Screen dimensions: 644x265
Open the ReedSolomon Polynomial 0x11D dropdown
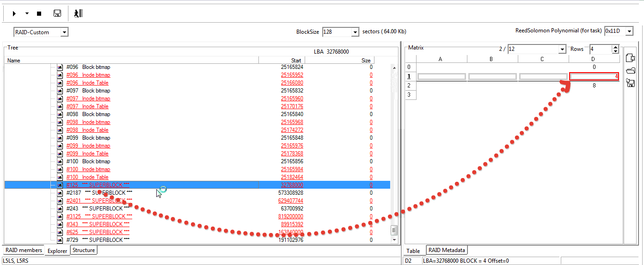click(629, 31)
